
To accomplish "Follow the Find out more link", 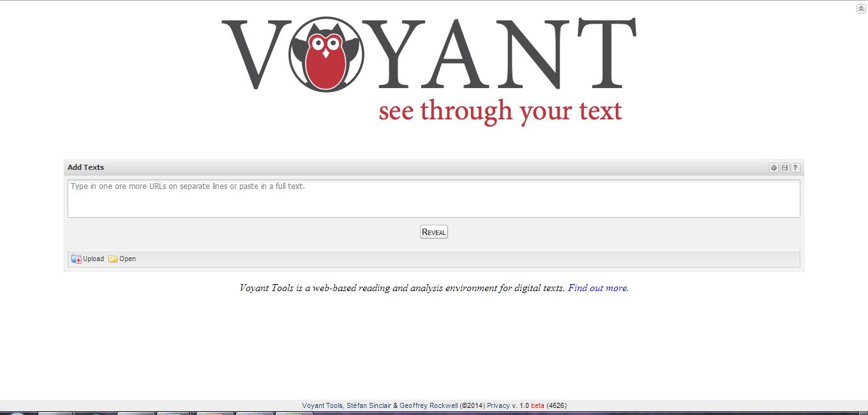I will [597, 288].
